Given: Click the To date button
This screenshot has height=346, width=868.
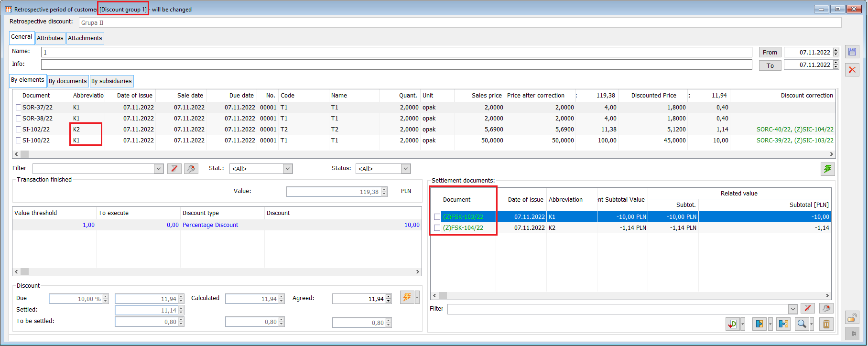Looking at the screenshot, I should pos(770,65).
